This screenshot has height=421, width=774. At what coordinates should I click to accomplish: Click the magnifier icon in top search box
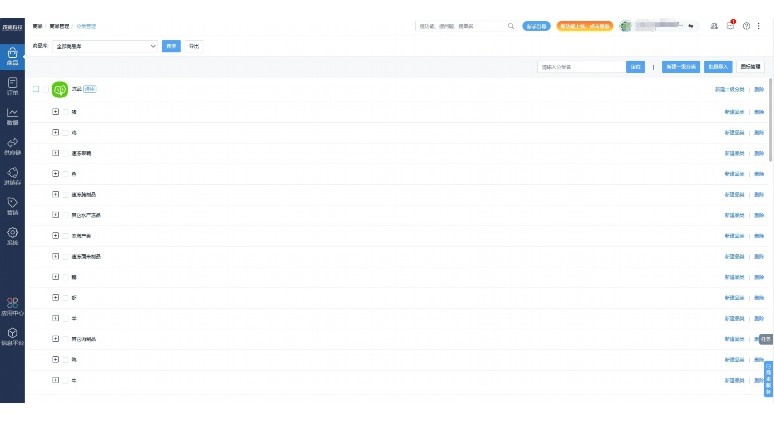pyautogui.click(x=511, y=26)
